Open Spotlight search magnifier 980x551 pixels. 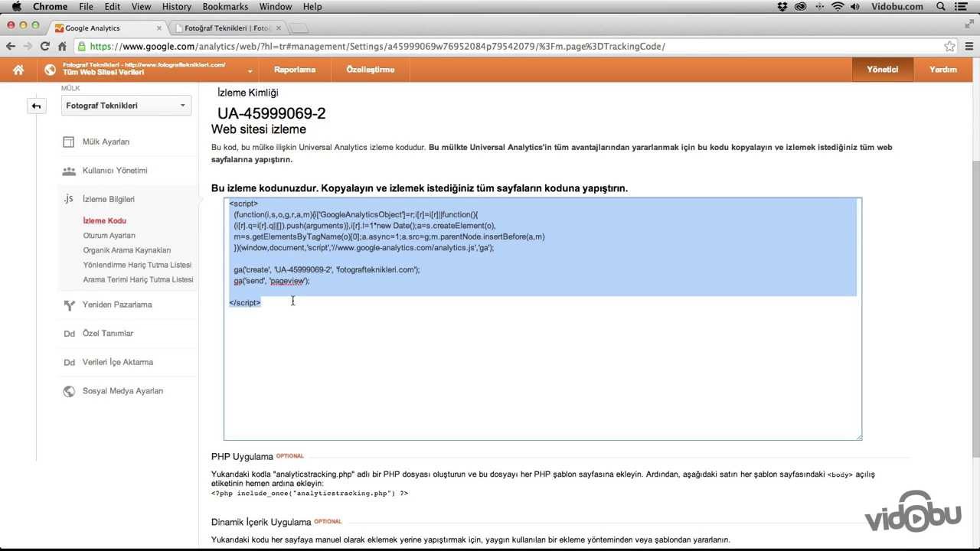941,7
